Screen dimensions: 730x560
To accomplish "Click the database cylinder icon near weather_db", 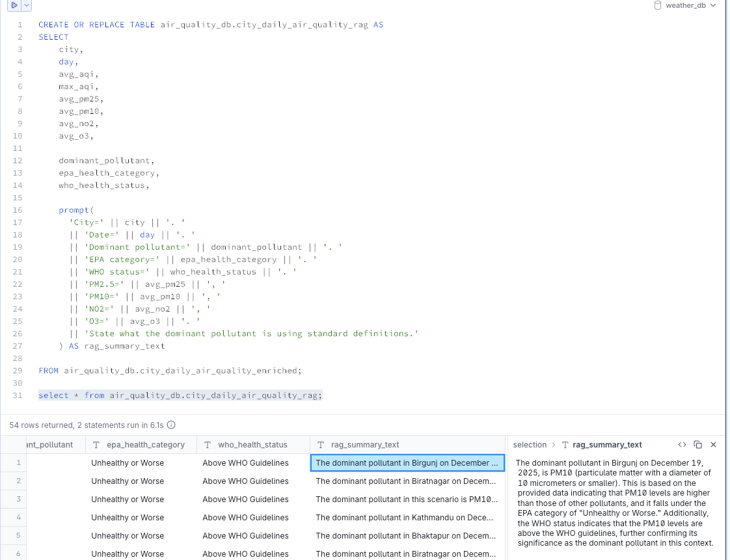I will pyautogui.click(x=657, y=5).
